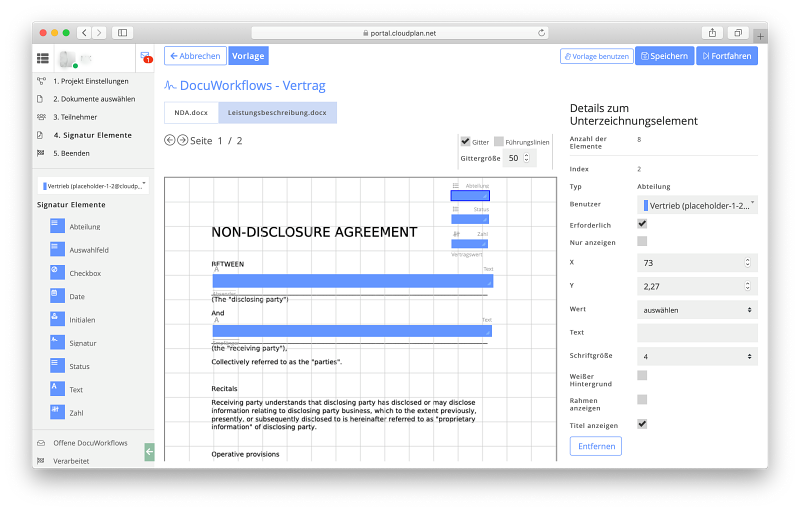Go to next page arrow icon
800x511 pixels.
[183, 140]
